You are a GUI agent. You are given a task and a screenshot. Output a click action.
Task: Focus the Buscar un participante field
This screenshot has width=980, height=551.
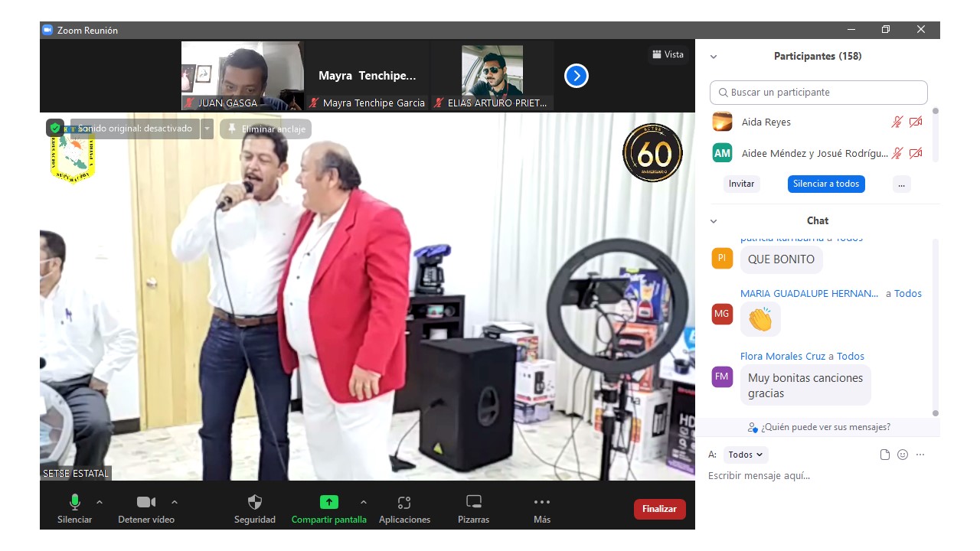click(x=818, y=92)
